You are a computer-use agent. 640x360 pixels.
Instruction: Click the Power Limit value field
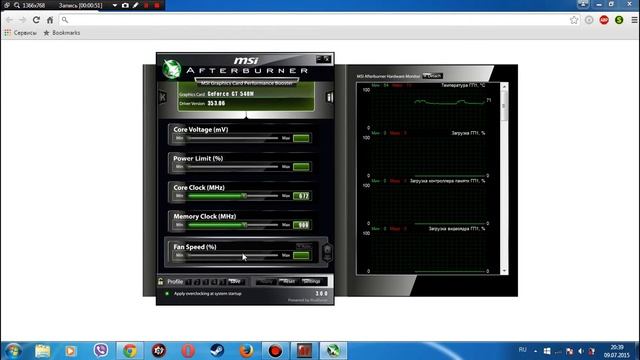301,167
